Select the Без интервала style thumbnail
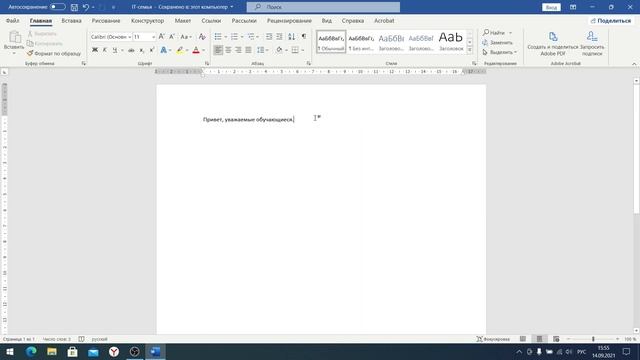Image resolution: width=640 pixels, height=360 pixels. coord(361,42)
